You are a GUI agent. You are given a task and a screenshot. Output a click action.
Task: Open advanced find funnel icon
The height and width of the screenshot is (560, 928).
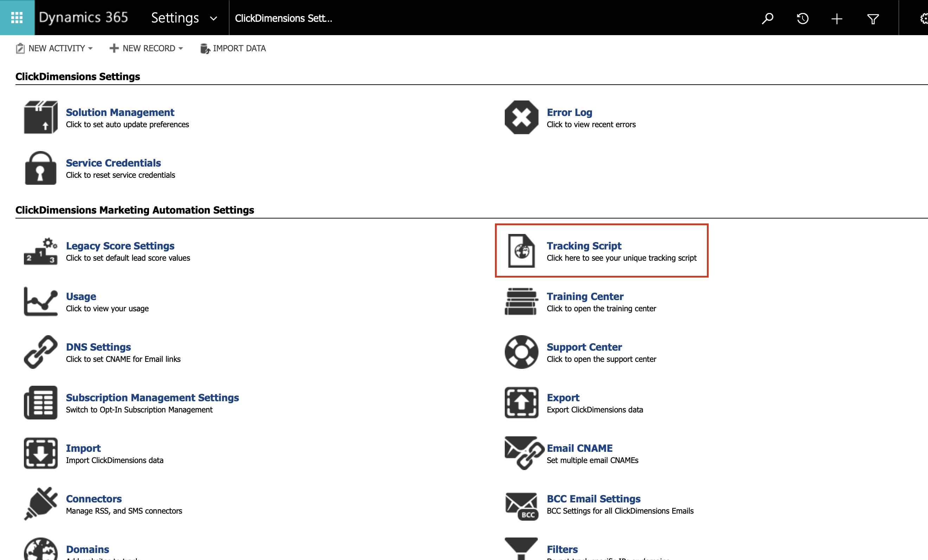click(x=872, y=18)
